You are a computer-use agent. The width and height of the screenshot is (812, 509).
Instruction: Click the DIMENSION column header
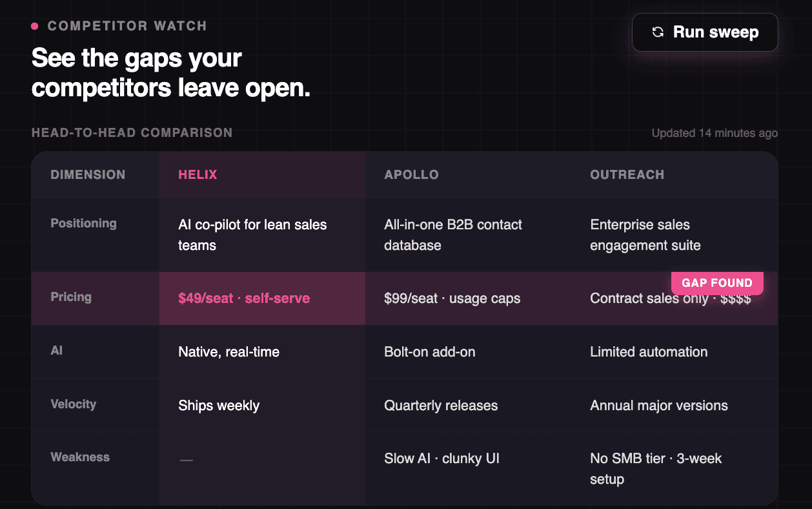tap(88, 175)
